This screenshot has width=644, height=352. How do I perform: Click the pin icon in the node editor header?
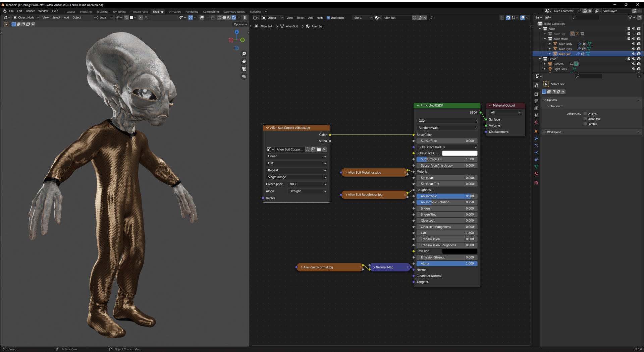click(x=431, y=18)
